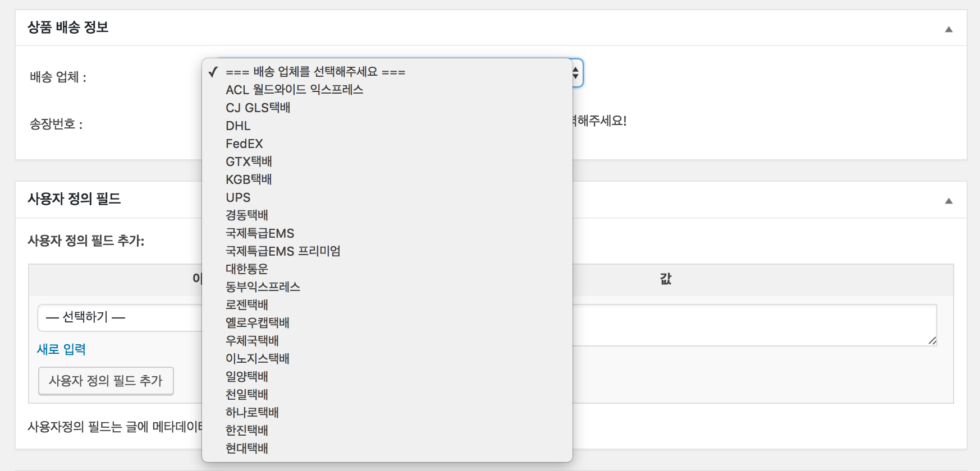Open the '— 선택하기 —' field name dropdown
Screen dimensions: 980x471
[x=120, y=318]
